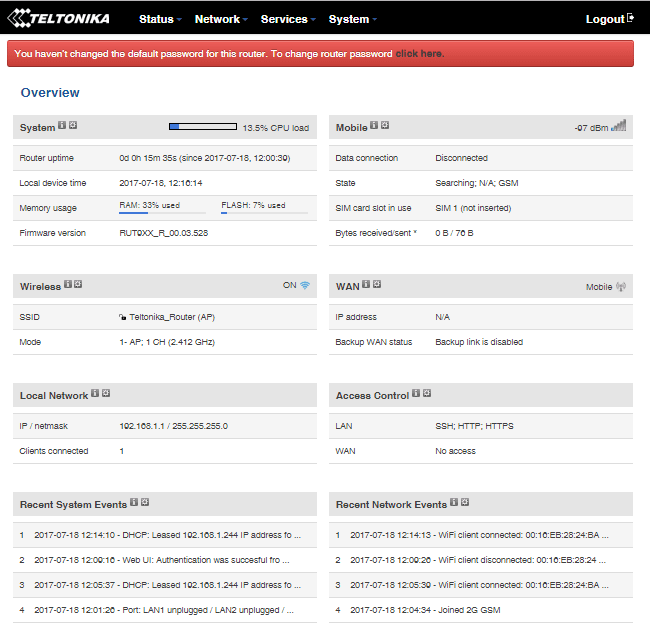
Task: Click settings icon for Recent Network Events
Action: point(465,503)
